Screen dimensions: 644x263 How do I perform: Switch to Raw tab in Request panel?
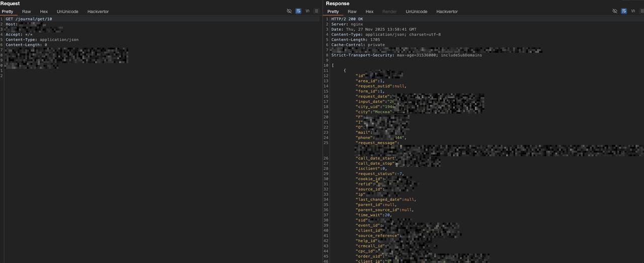[26, 12]
